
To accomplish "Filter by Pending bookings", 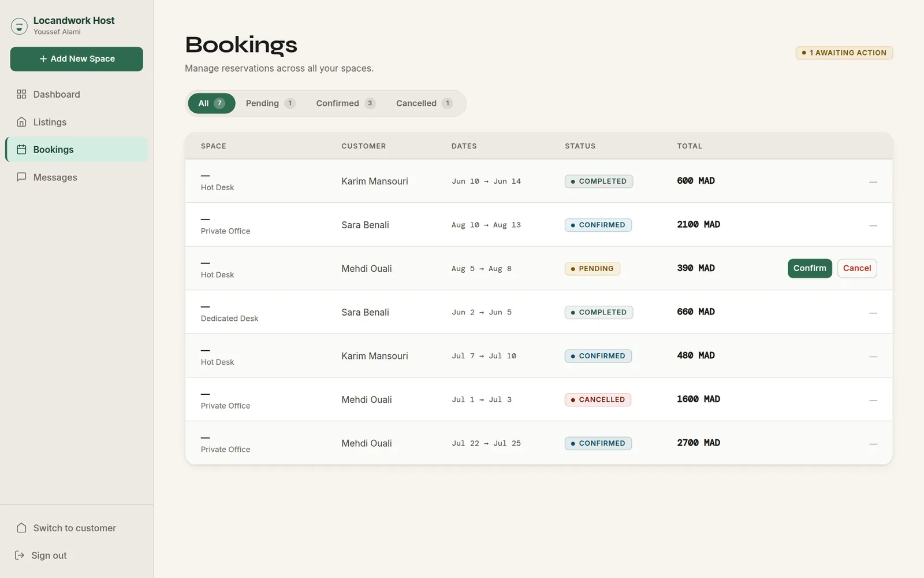I will pyautogui.click(x=270, y=103).
